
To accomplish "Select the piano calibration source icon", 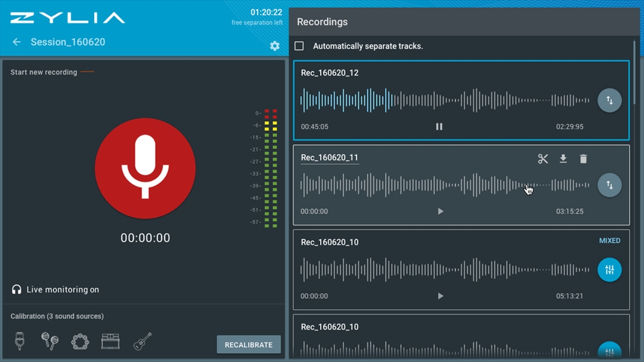I will 111,341.
